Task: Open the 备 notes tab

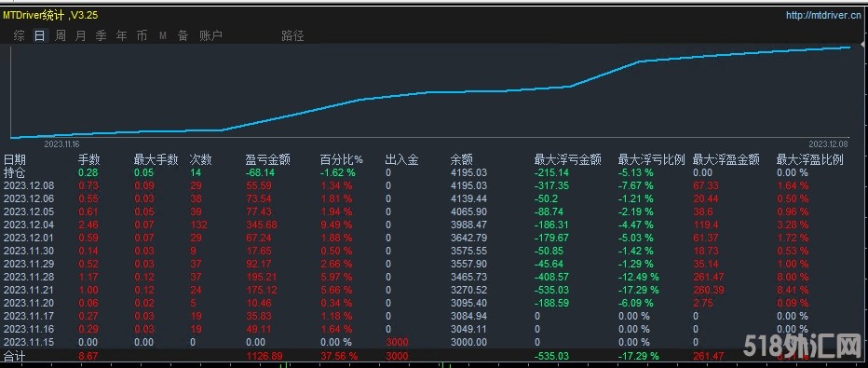Action: click(183, 36)
